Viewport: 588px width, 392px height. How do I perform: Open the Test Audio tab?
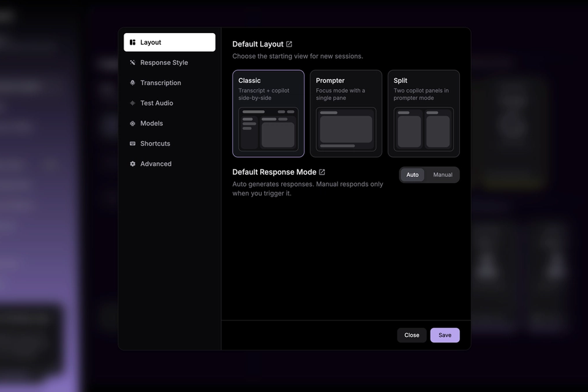pos(170,103)
